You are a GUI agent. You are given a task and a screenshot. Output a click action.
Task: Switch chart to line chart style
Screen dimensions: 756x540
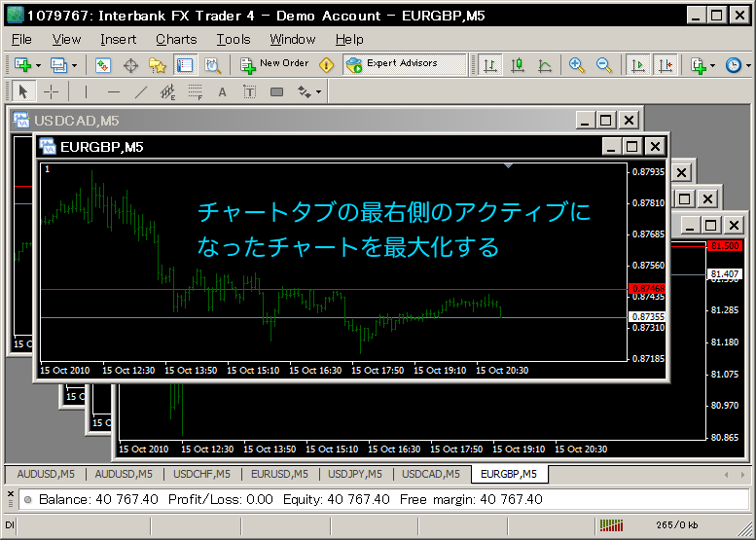point(545,64)
